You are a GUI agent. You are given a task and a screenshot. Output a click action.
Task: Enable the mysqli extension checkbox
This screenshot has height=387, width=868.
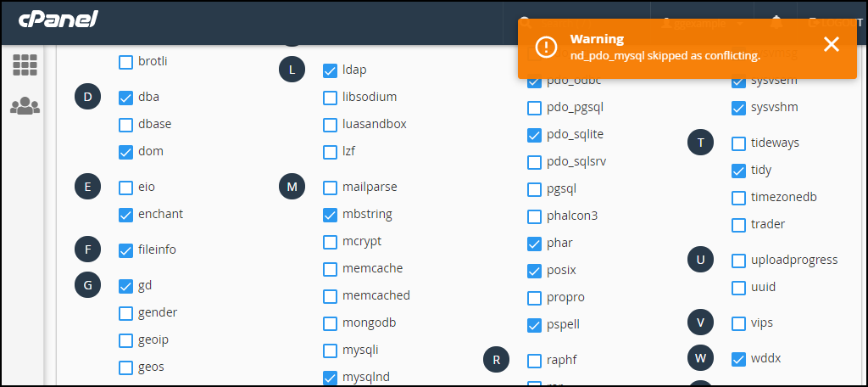(330, 351)
